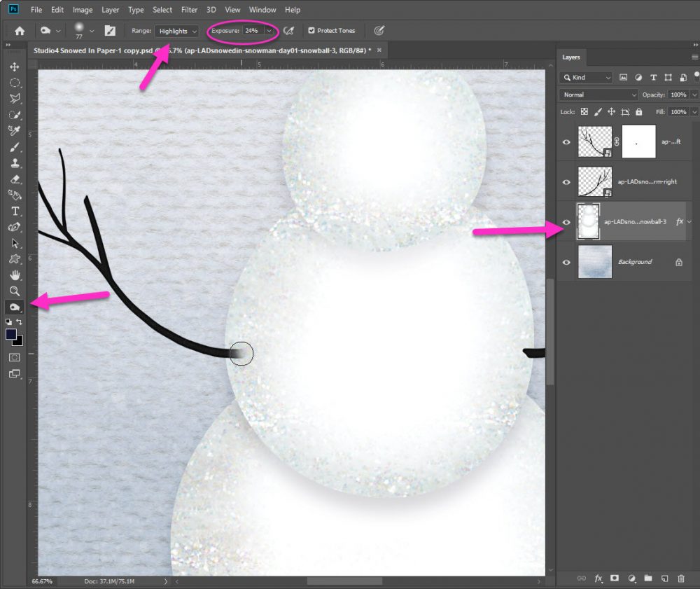Open the Range dropdown set to Highlights

pos(177,31)
